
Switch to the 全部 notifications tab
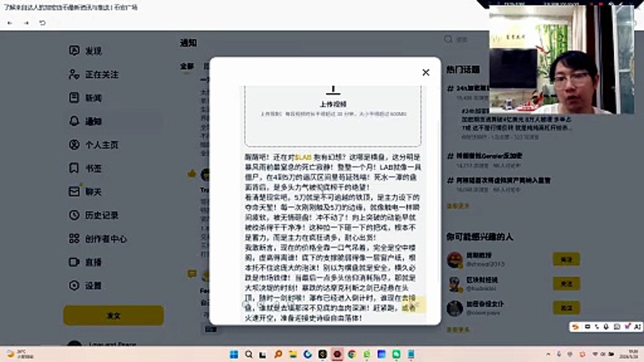tap(187, 66)
